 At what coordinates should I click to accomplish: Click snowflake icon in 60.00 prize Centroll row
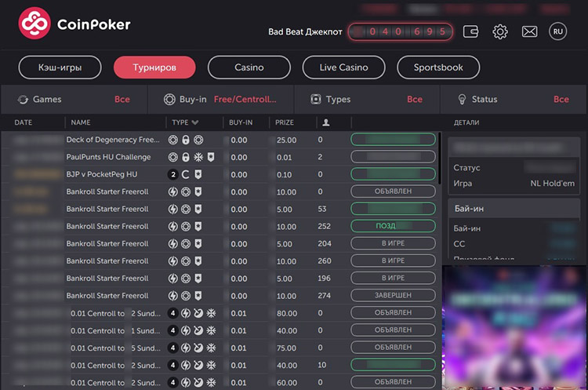click(x=211, y=382)
